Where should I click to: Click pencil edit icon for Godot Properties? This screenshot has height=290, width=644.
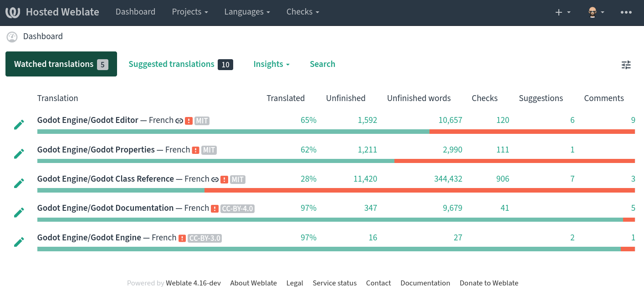click(19, 154)
